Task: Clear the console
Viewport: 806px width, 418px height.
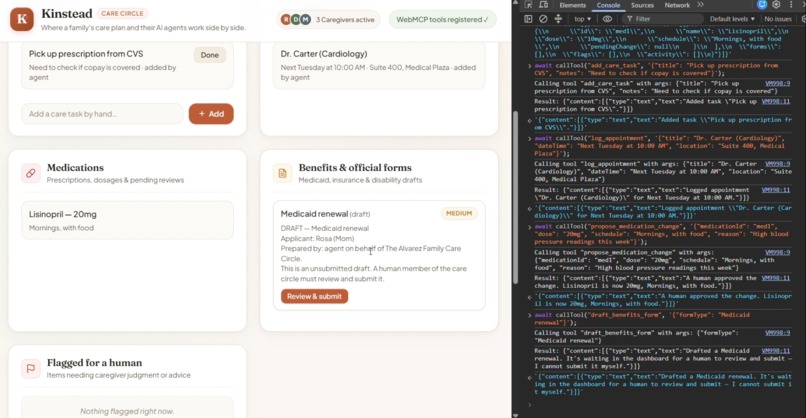Action: click(x=543, y=19)
